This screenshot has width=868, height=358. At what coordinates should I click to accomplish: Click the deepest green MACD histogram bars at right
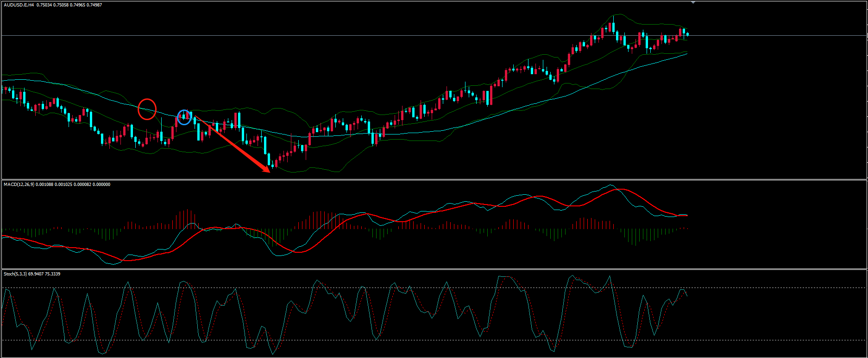[635, 237]
